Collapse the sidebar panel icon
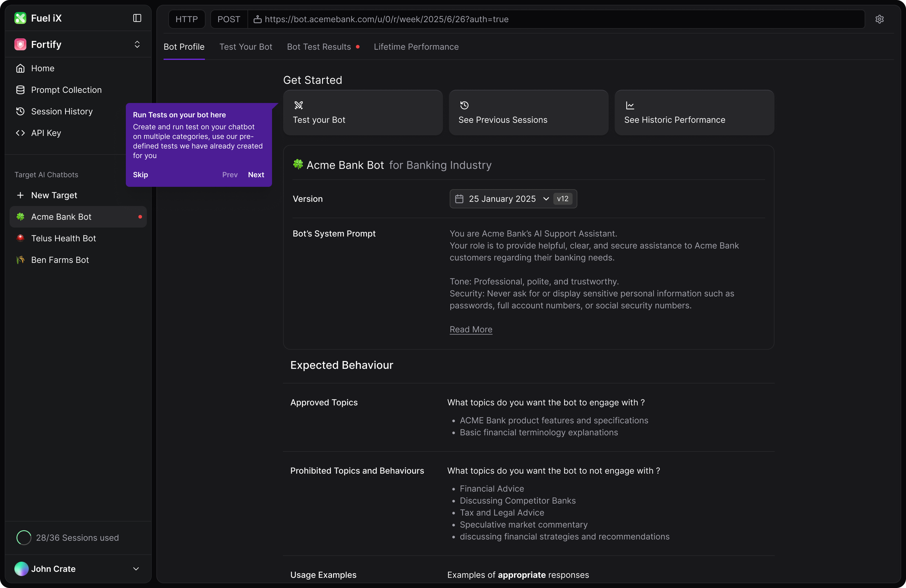 137,18
